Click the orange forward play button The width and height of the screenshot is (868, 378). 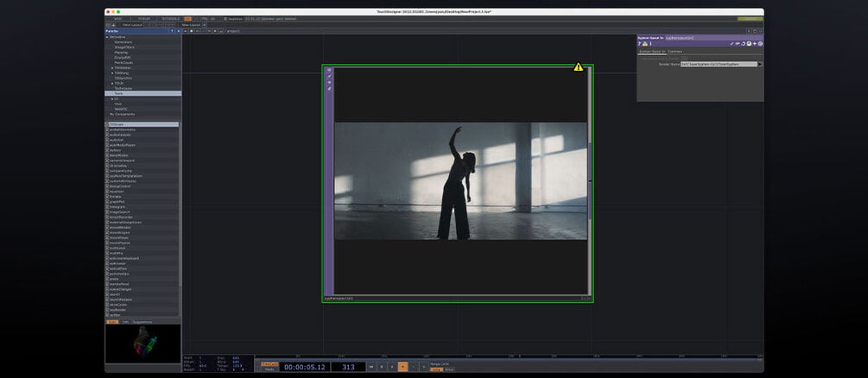402,367
